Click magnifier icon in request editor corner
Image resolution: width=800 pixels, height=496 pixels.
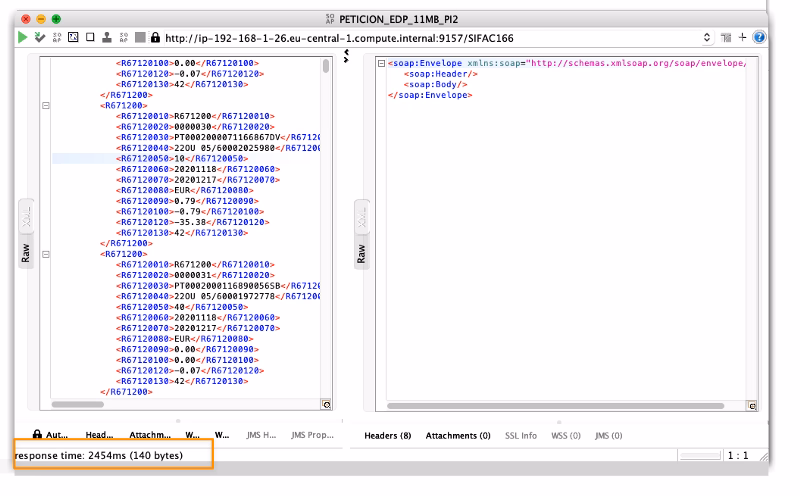point(327,405)
